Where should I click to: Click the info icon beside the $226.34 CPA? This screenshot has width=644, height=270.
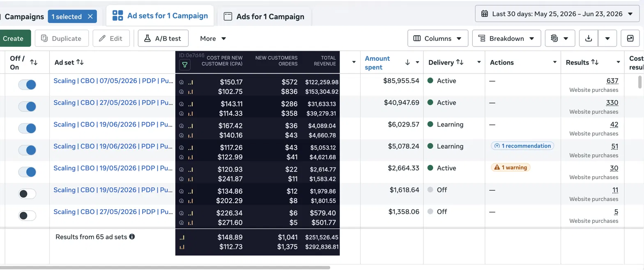[x=181, y=213]
